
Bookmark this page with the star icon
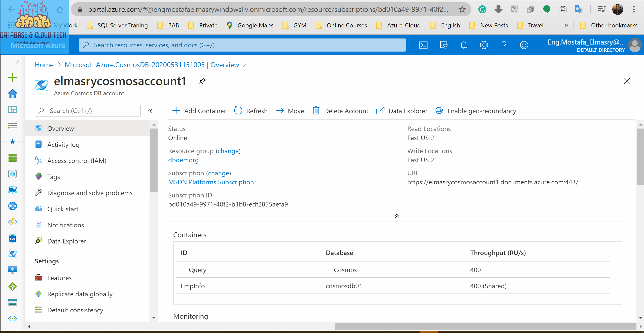(x=462, y=10)
